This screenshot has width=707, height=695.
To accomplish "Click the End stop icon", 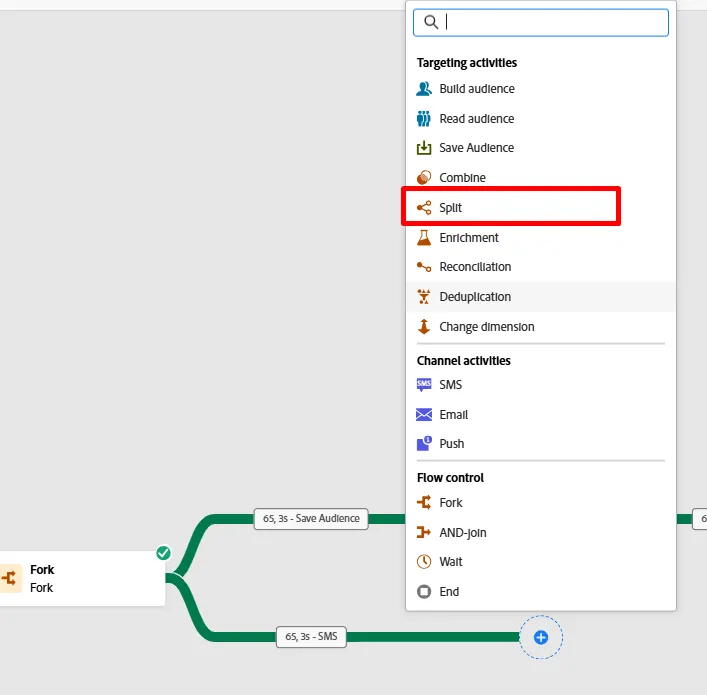I will click(x=424, y=591).
